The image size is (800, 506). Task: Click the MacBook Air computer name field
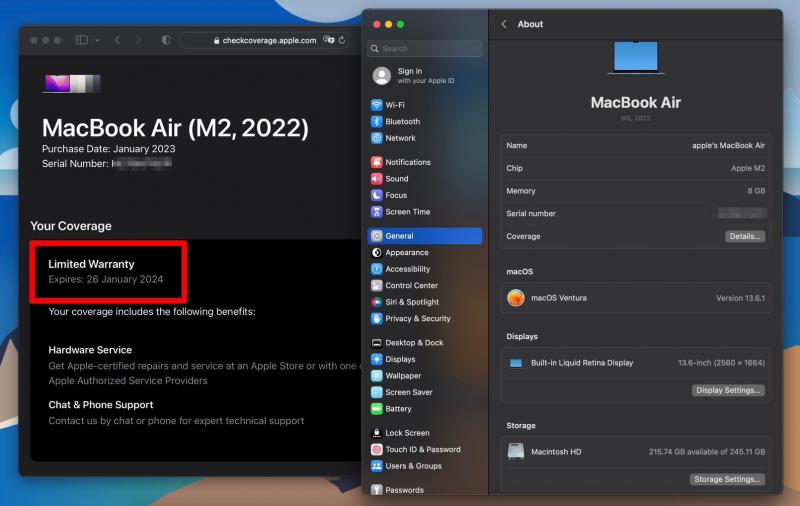pos(635,145)
